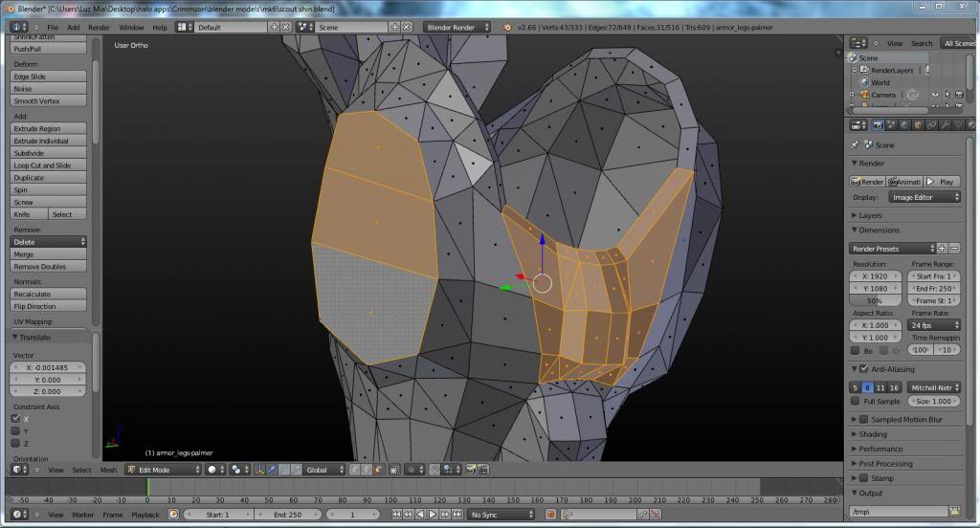
Task: Click the Animation render button
Action: (x=904, y=182)
